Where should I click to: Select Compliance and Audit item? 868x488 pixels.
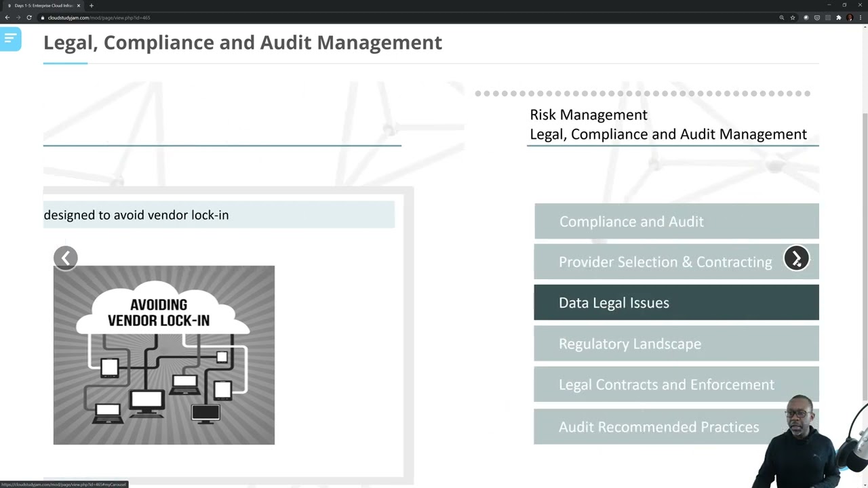(x=676, y=222)
